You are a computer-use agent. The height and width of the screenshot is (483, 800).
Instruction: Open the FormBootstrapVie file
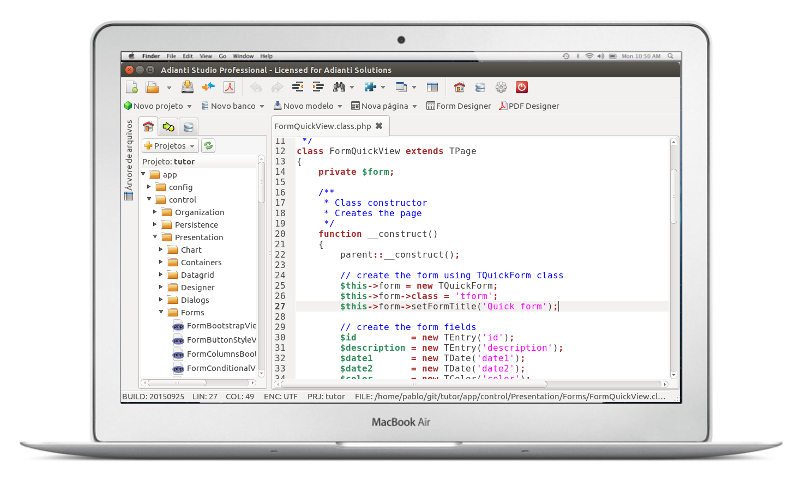coord(214,325)
